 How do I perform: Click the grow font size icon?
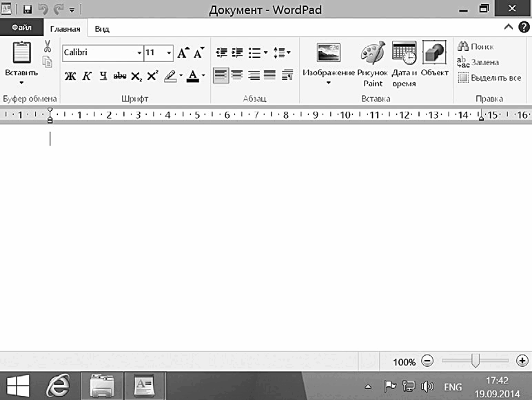coord(183,53)
